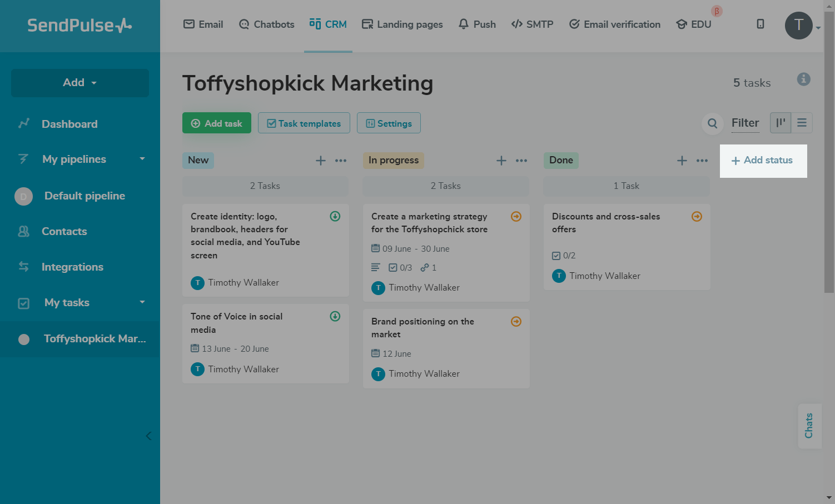Image resolution: width=835 pixels, height=504 pixels.
Task: Click status arrow on Brand positioning task
Action: tap(516, 322)
